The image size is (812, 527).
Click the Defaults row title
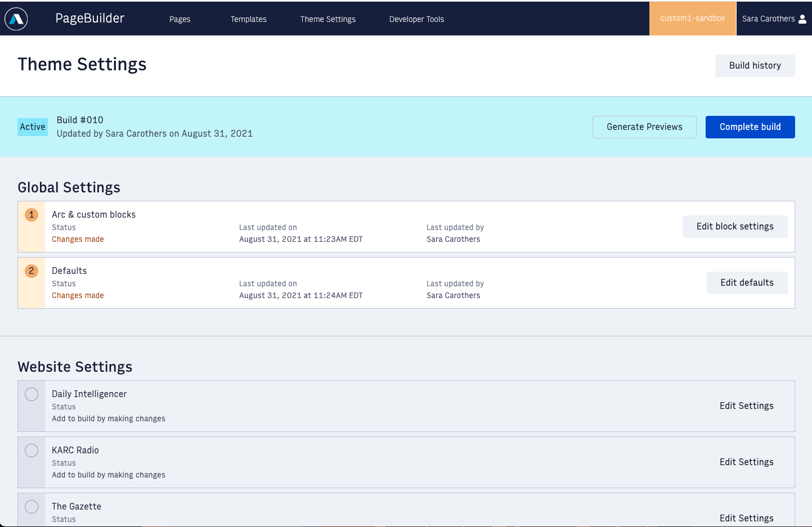(x=69, y=271)
